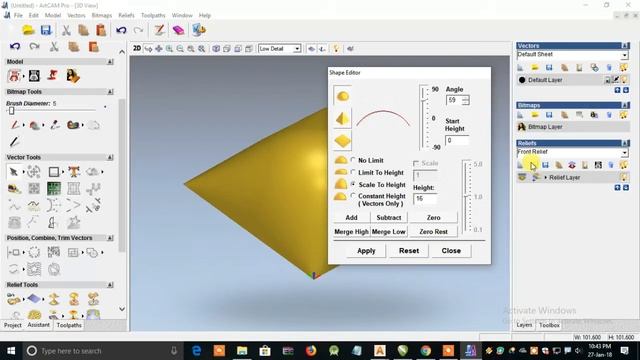The height and width of the screenshot is (360, 640).
Task: Select the flat plane shape profile
Action: pos(342,141)
